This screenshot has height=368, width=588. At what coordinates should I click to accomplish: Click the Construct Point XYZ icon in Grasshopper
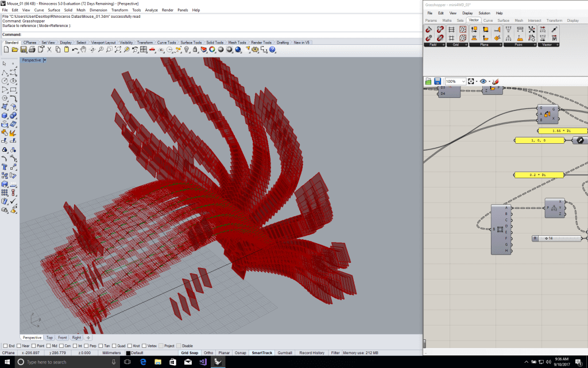coord(508,29)
